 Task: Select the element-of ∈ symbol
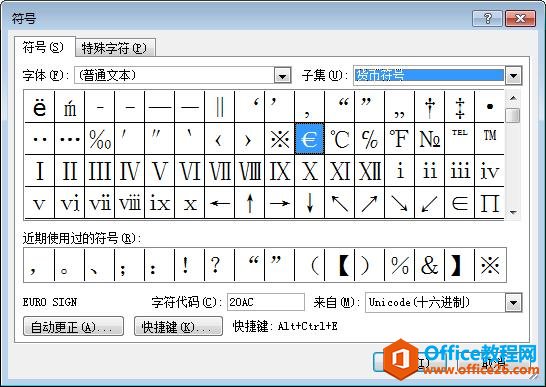[459, 203]
